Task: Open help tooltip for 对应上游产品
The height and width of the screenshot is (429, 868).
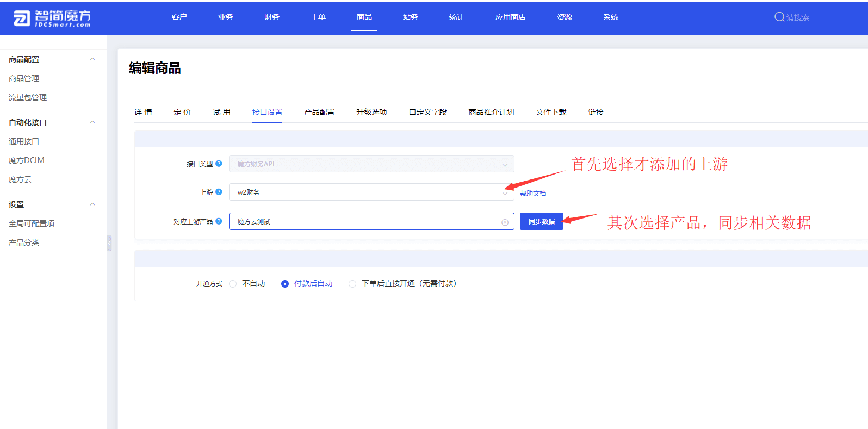Action: tap(219, 221)
